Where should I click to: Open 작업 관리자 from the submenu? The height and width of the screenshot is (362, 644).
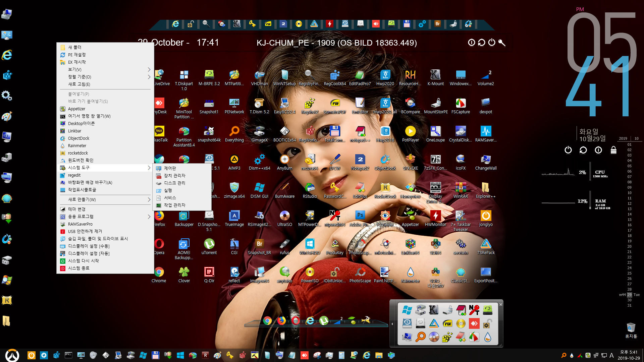pos(182,205)
